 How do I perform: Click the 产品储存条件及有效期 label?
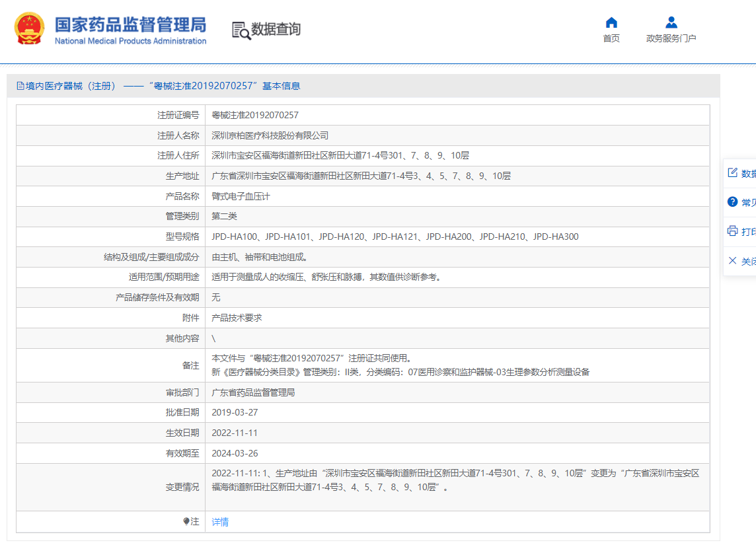click(x=157, y=297)
